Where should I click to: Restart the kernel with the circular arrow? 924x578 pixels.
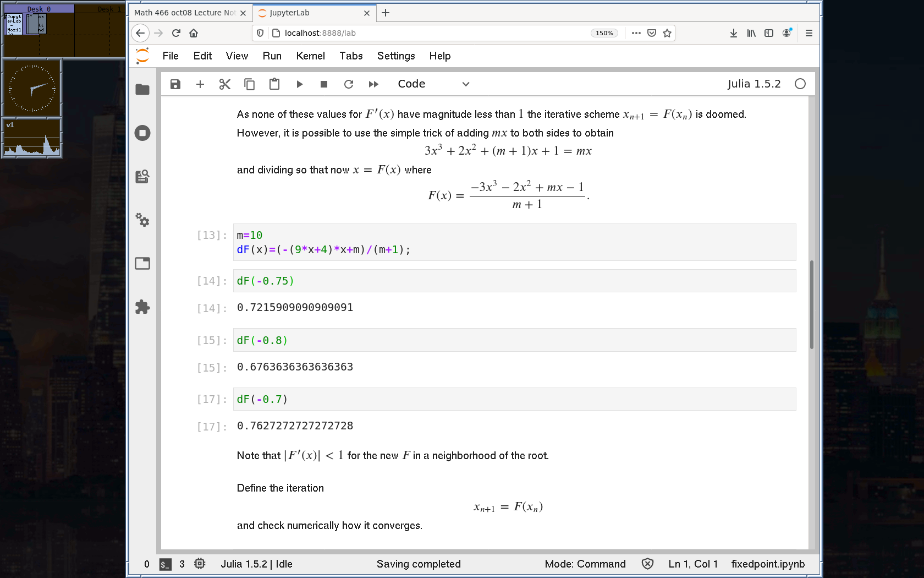pyautogui.click(x=349, y=84)
